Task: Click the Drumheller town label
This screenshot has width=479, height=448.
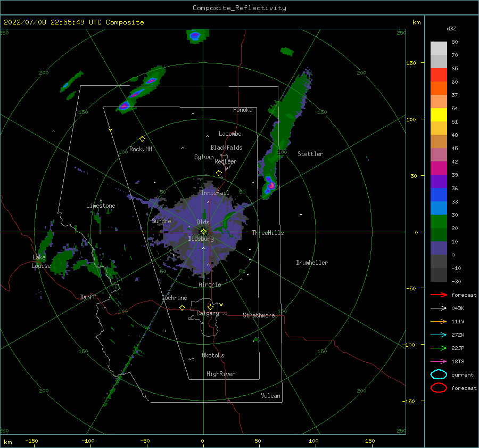Action: pyautogui.click(x=312, y=263)
